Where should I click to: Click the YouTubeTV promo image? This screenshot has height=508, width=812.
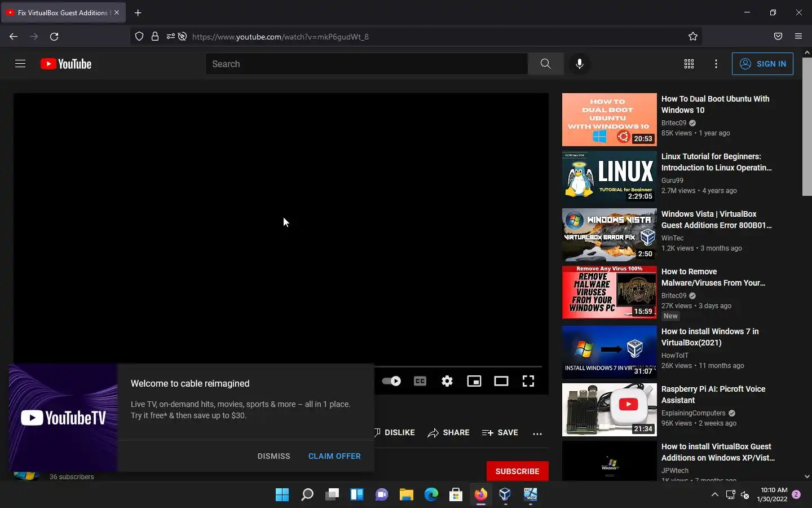coord(63,418)
